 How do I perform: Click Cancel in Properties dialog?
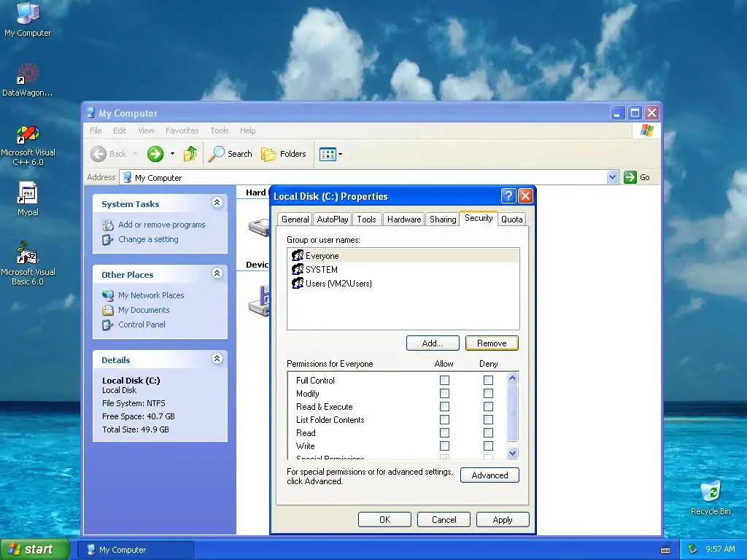pyautogui.click(x=444, y=519)
